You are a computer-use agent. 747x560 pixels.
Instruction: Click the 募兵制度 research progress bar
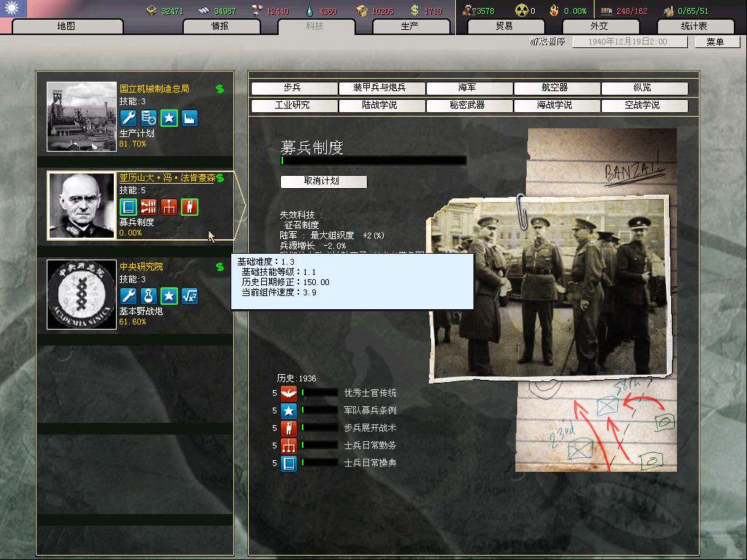pos(373,161)
